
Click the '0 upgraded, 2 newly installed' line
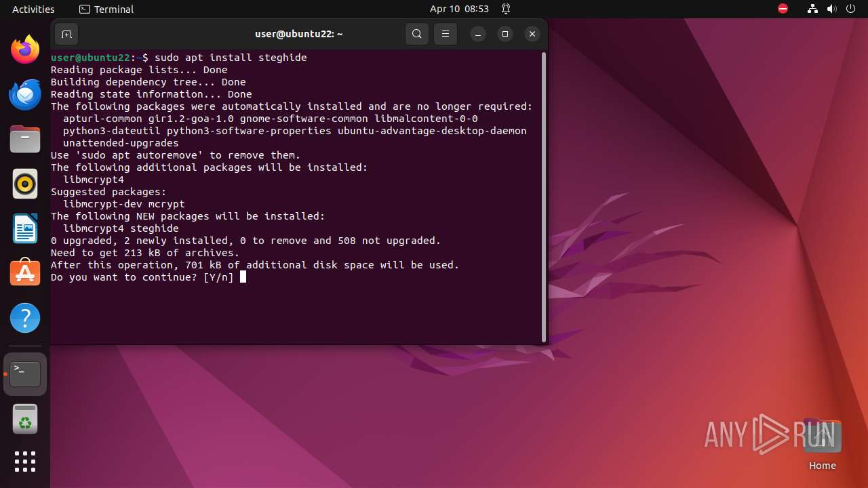tap(246, 241)
